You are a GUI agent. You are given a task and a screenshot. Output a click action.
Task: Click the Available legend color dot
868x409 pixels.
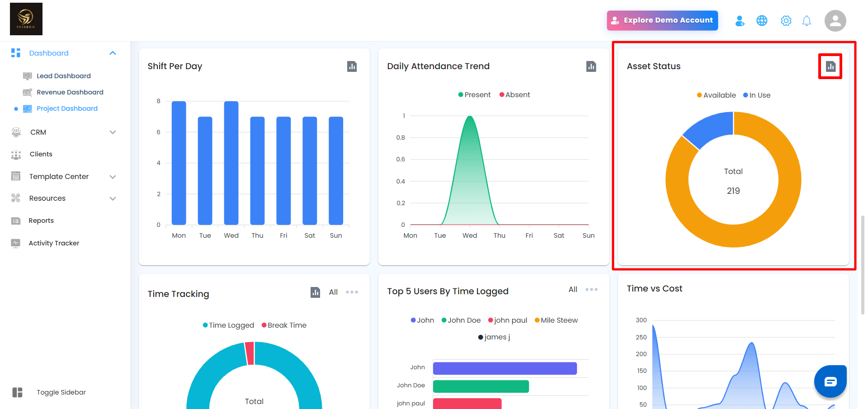pyautogui.click(x=699, y=95)
